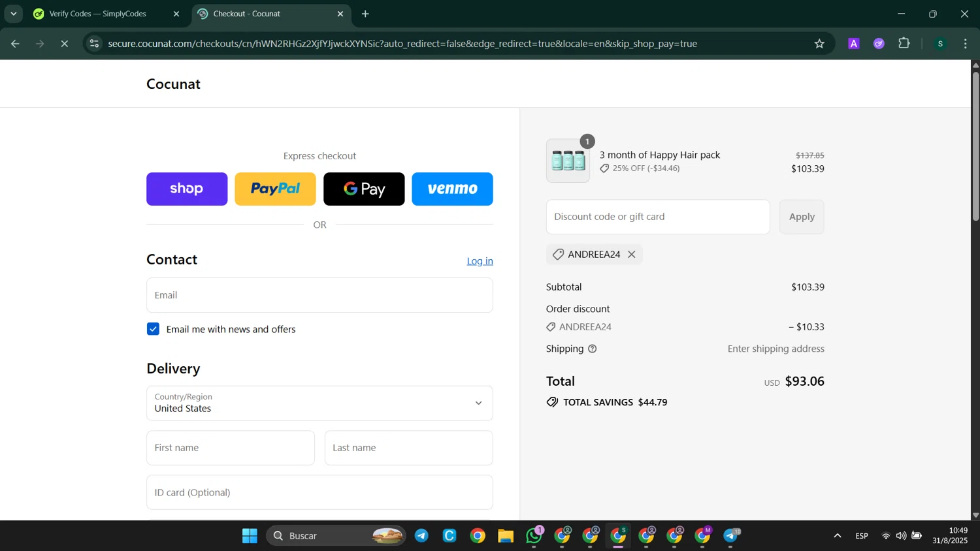Pay with PayPal express button

[275, 189]
